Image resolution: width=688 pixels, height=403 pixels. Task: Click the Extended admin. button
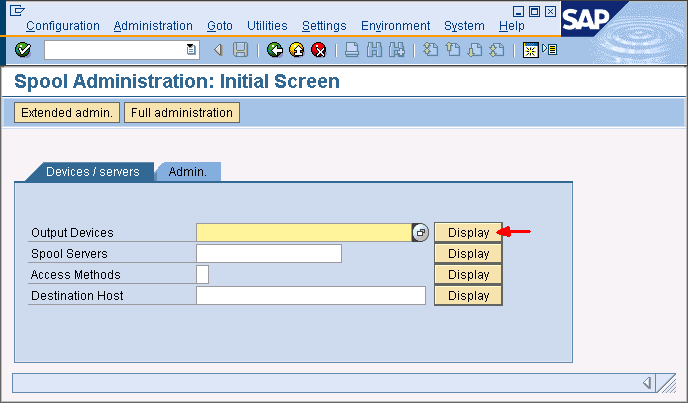(67, 113)
